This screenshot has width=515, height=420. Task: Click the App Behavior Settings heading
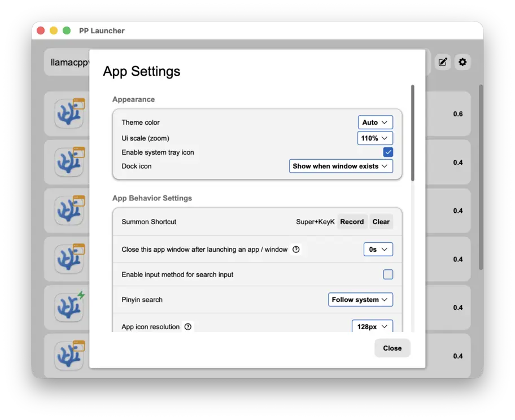[x=152, y=198]
